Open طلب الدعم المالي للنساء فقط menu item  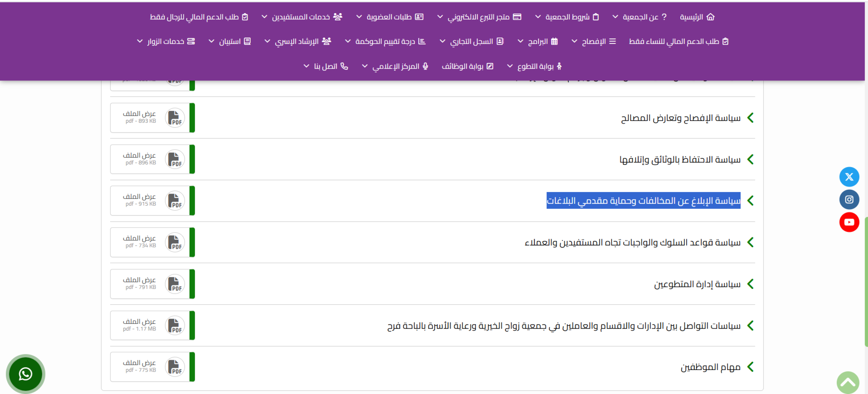point(679,41)
